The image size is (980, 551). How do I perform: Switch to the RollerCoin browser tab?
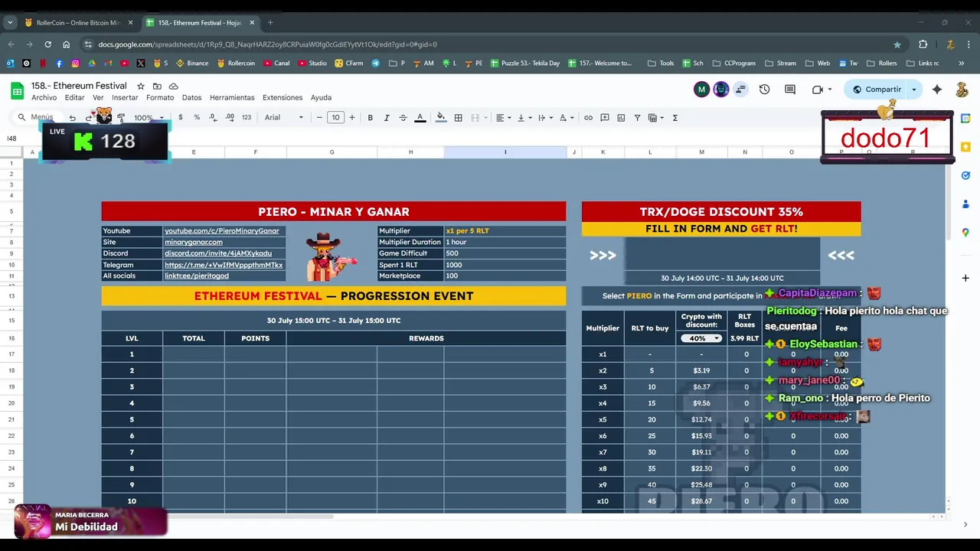pyautogui.click(x=79, y=23)
